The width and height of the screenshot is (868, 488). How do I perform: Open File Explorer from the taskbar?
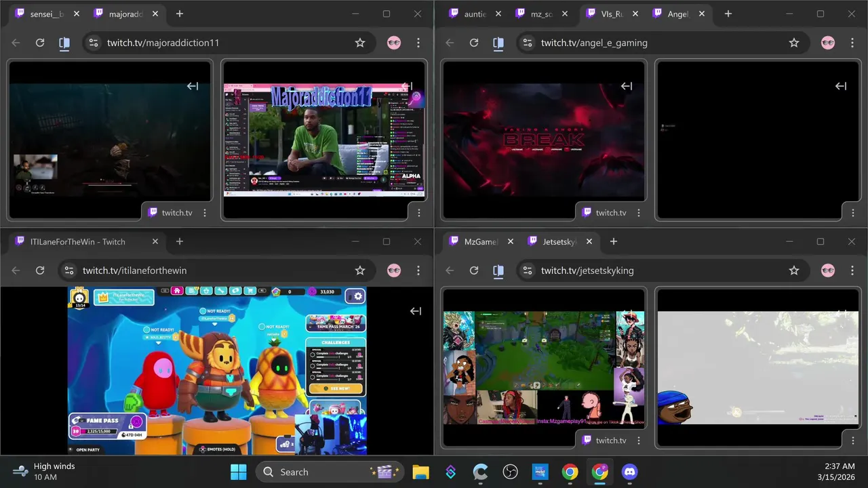pos(420,472)
